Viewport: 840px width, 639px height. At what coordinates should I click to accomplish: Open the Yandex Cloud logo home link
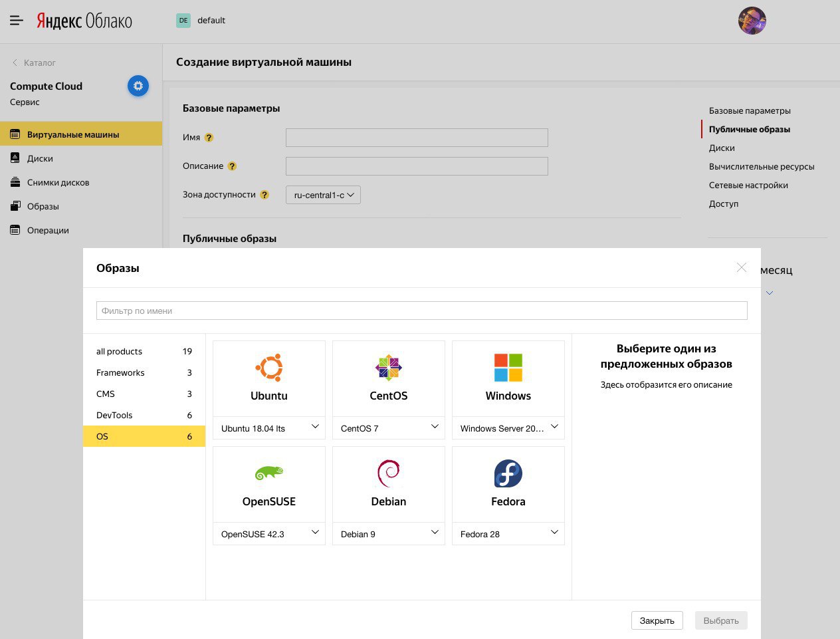pyautogui.click(x=84, y=21)
